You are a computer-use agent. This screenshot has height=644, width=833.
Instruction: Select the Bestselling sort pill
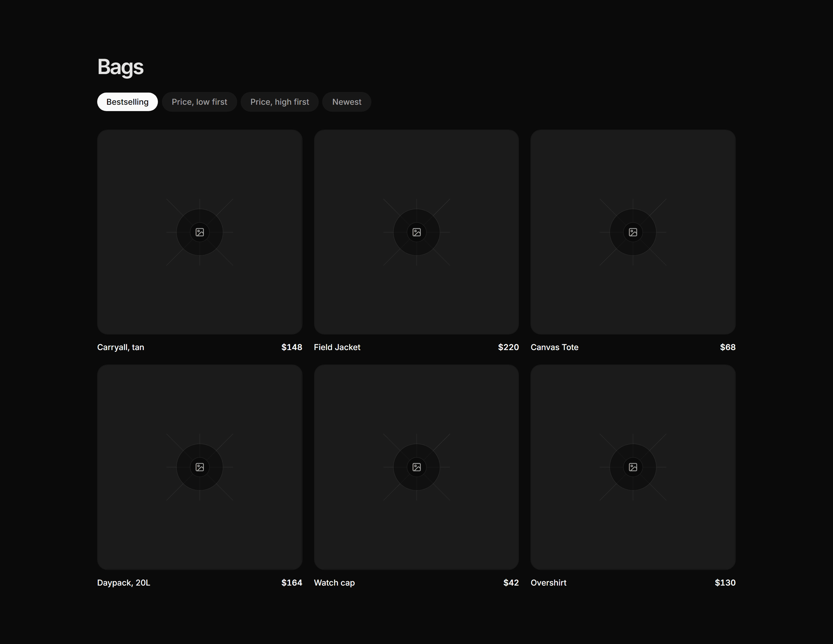(x=127, y=102)
